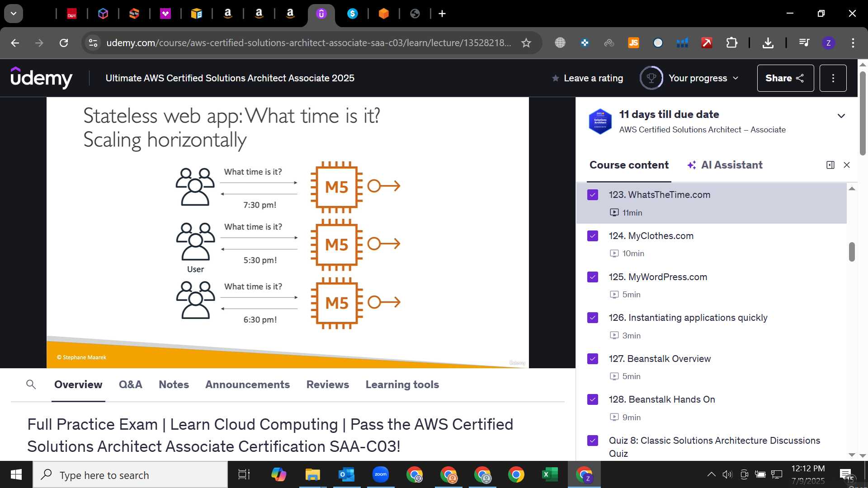Click the course title in the header

click(x=230, y=78)
